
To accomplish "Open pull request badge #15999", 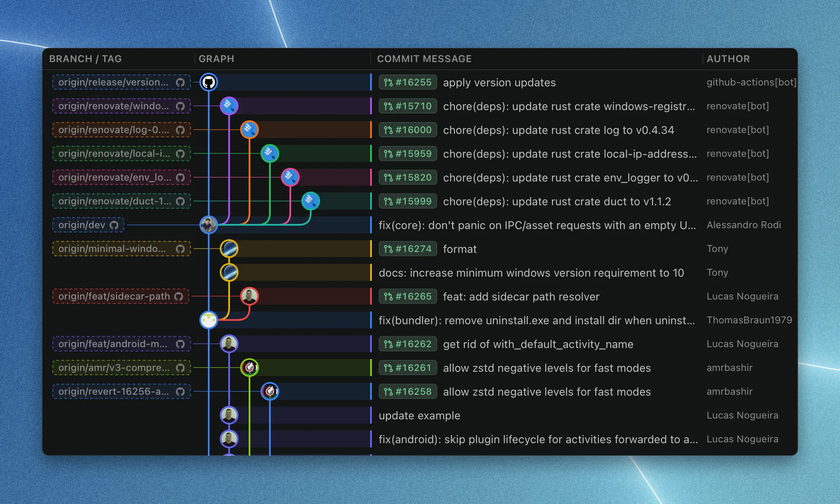I will [407, 201].
